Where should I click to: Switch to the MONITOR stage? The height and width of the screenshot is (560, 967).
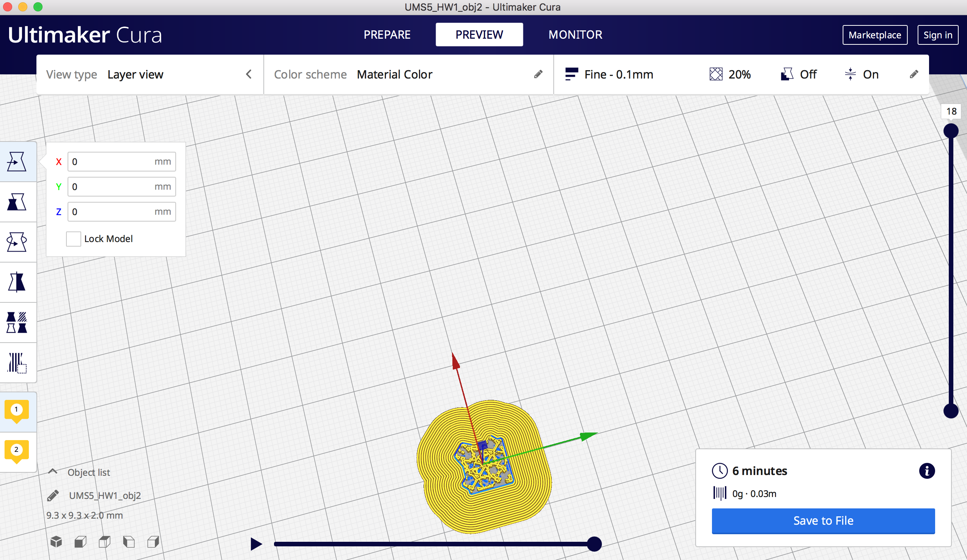pyautogui.click(x=575, y=35)
